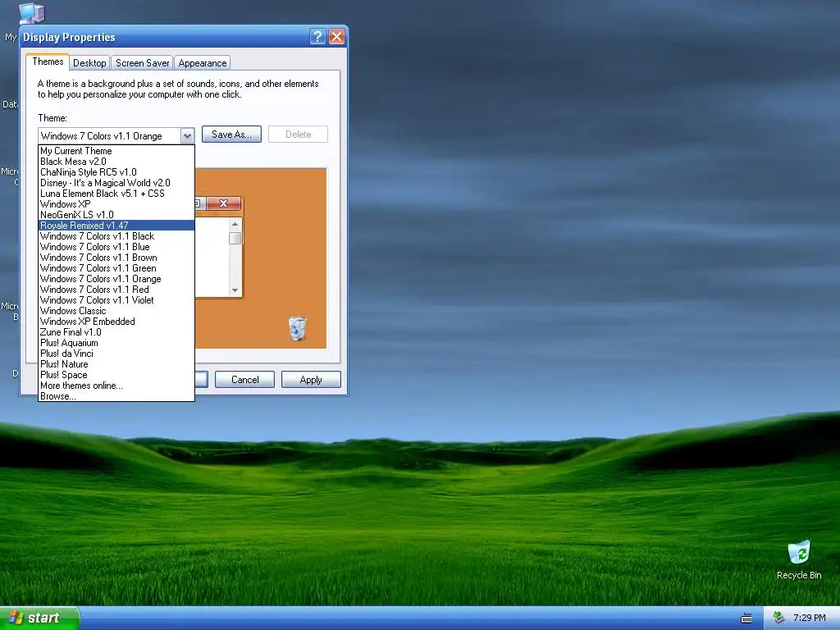Select Windows 7 Colors v1.1 Green

(116, 268)
